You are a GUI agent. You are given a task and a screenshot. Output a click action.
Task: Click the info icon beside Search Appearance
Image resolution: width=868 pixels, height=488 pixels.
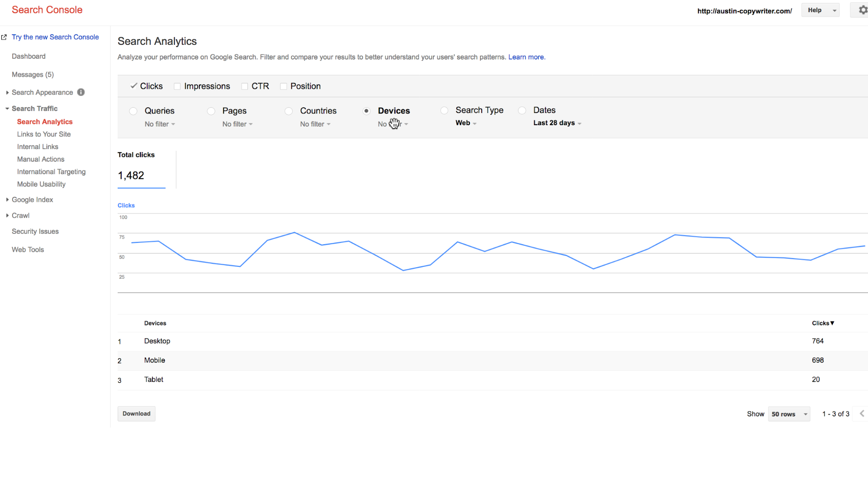pos(81,92)
